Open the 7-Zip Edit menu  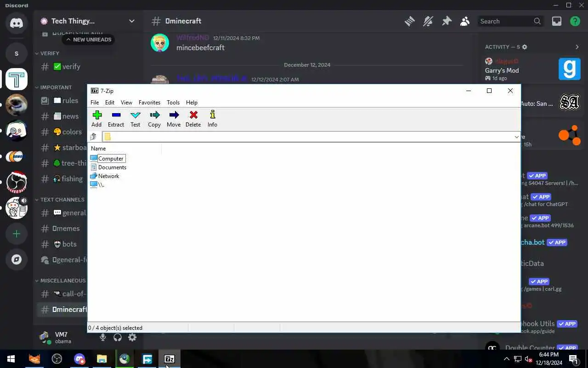[109, 103]
